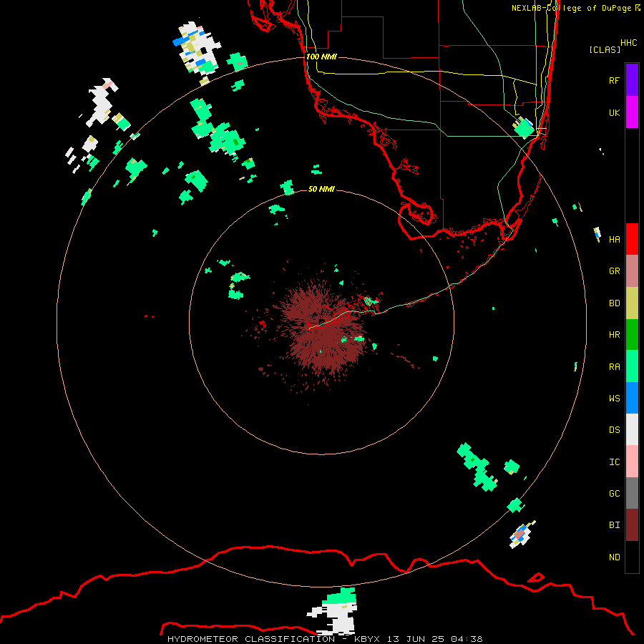The height and width of the screenshot is (644, 644).
Task: Pick the blue WS legend swatch
Action: tap(632, 398)
